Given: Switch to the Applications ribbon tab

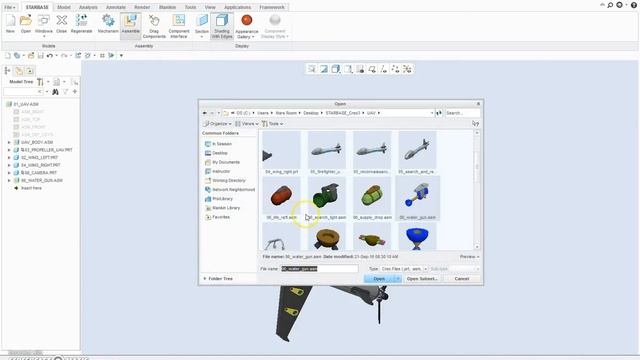Looking at the screenshot, I should [x=237, y=7].
